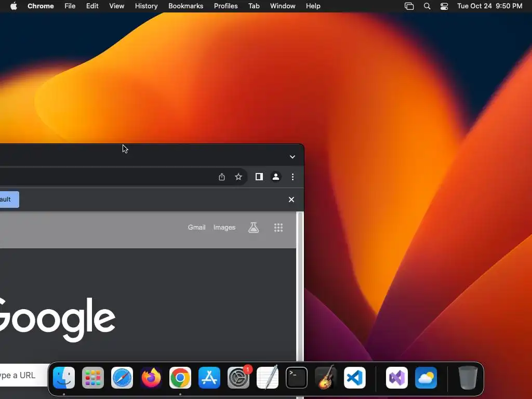The height and width of the screenshot is (399, 532).
Task: Open the Apple menu
Action: coord(14,6)
